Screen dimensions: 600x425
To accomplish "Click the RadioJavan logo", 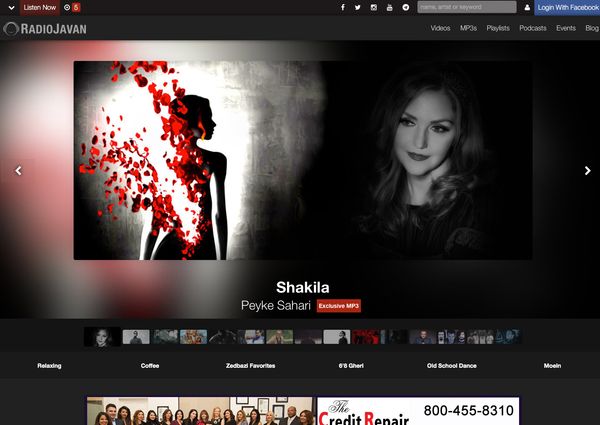I will [x=45, y=29].
